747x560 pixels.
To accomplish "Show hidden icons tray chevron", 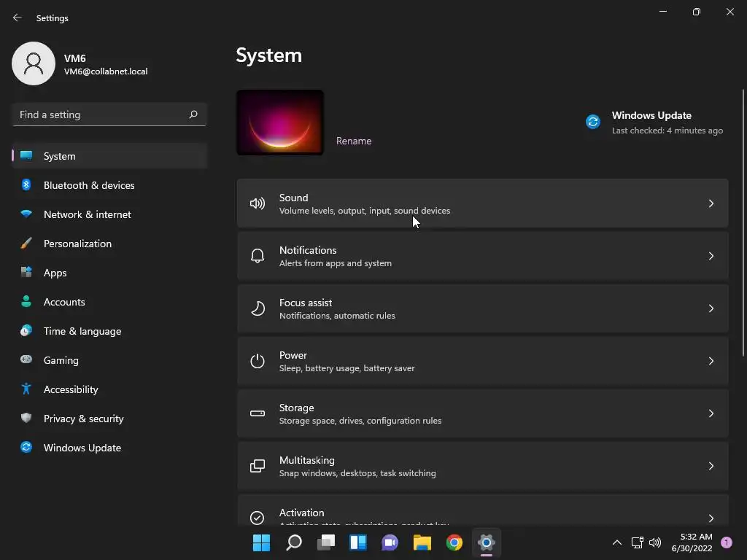I will (x=617, y=542).
